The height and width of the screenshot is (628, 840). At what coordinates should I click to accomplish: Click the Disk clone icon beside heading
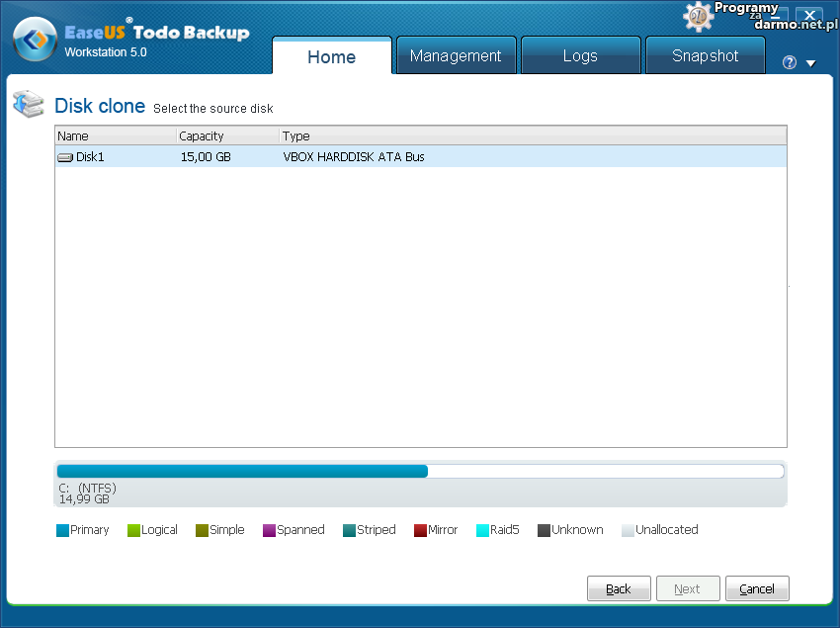tap(29, 105)
